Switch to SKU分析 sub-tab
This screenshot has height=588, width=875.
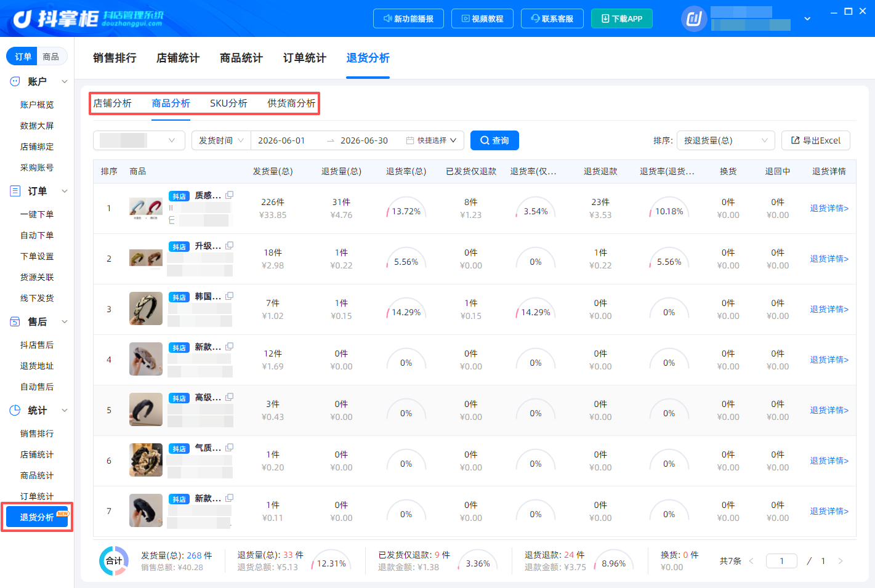228,103
